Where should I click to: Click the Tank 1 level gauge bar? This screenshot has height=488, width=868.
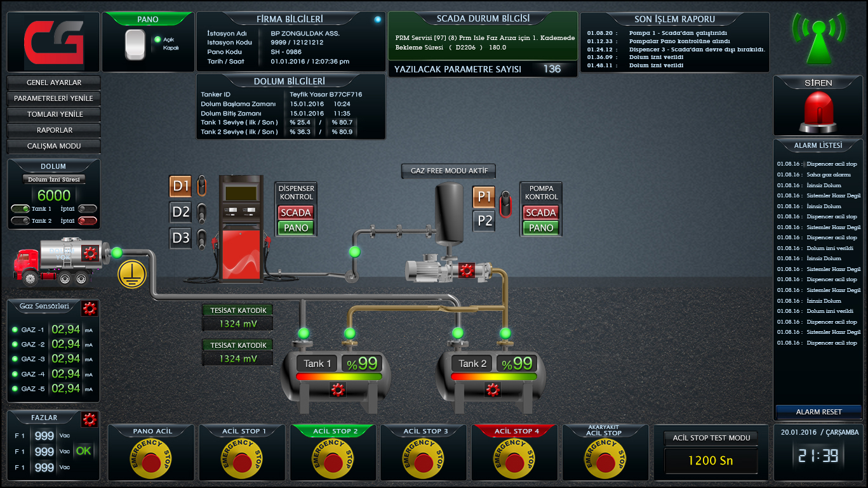click(338, 376)
